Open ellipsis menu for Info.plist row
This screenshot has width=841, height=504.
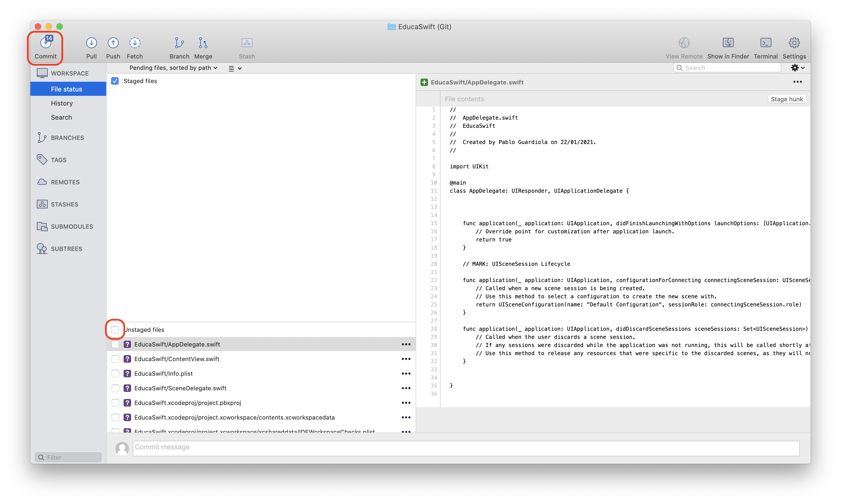pyautogui.click(x=406, y=373)
